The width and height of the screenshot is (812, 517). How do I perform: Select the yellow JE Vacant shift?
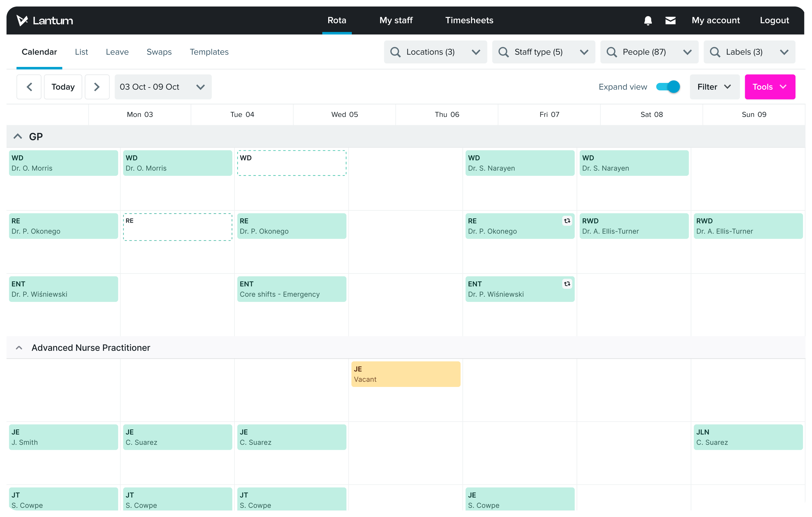pos(405,374)
